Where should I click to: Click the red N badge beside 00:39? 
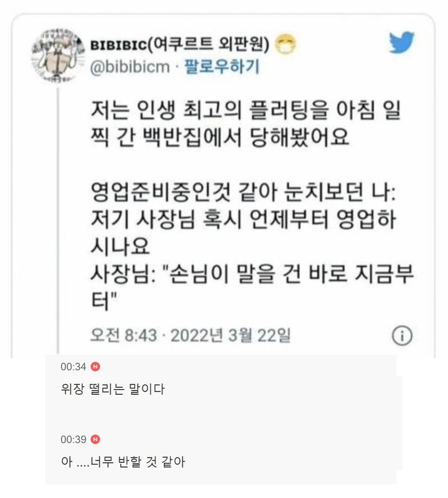click(x=95, y=440)
